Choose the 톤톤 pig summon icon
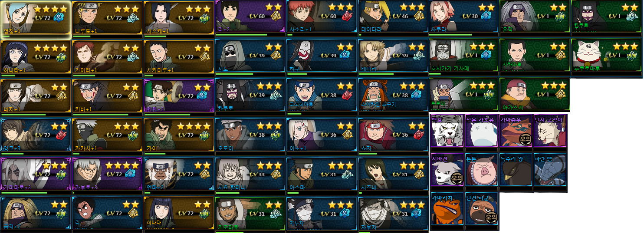The image size is (644, 234). [x=481, y=169]
